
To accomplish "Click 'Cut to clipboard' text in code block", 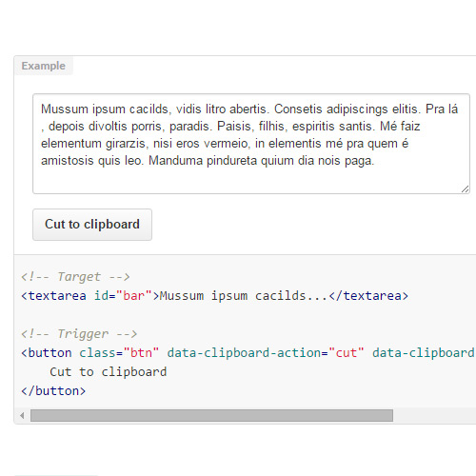I will [109, 372].
